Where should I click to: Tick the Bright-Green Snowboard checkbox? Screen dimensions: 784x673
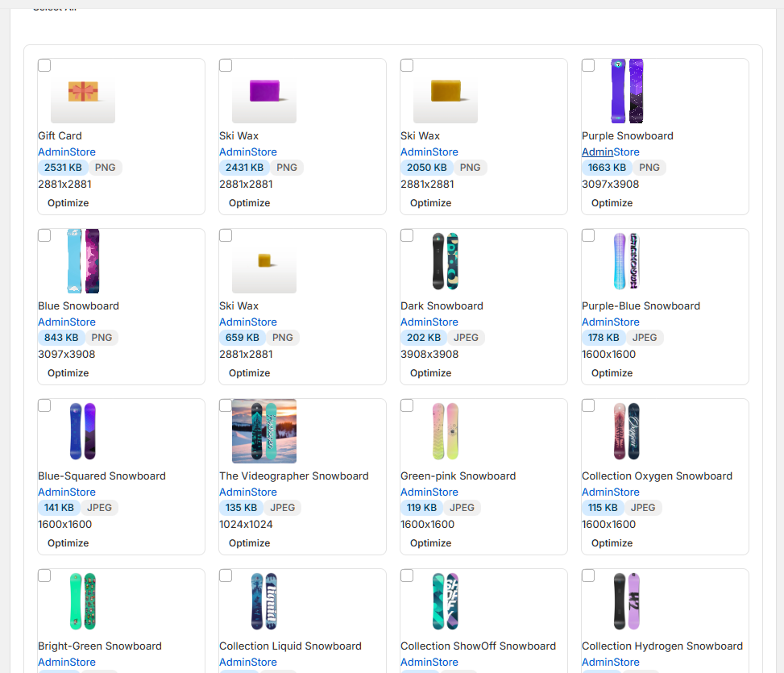[44, 575]
